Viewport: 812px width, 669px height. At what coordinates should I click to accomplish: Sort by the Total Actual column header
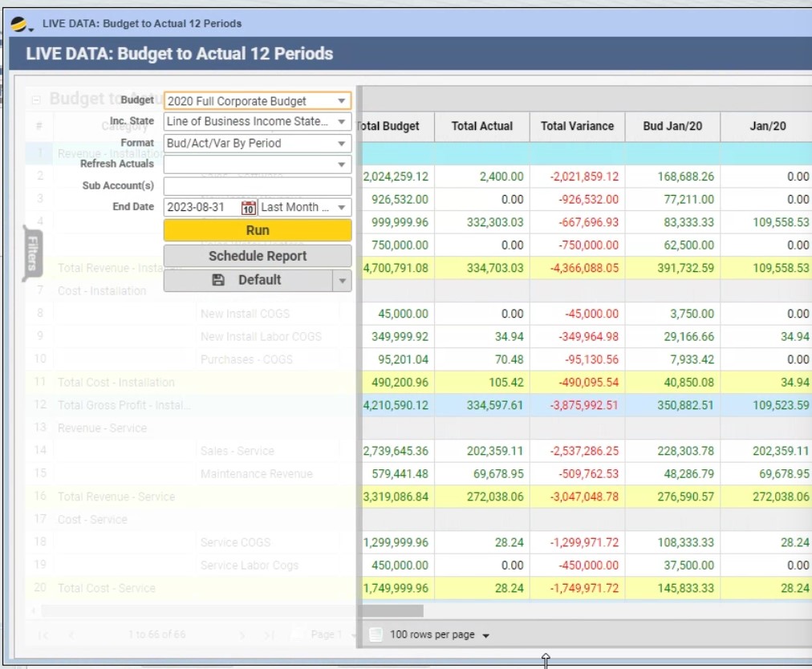click(481, 126)
